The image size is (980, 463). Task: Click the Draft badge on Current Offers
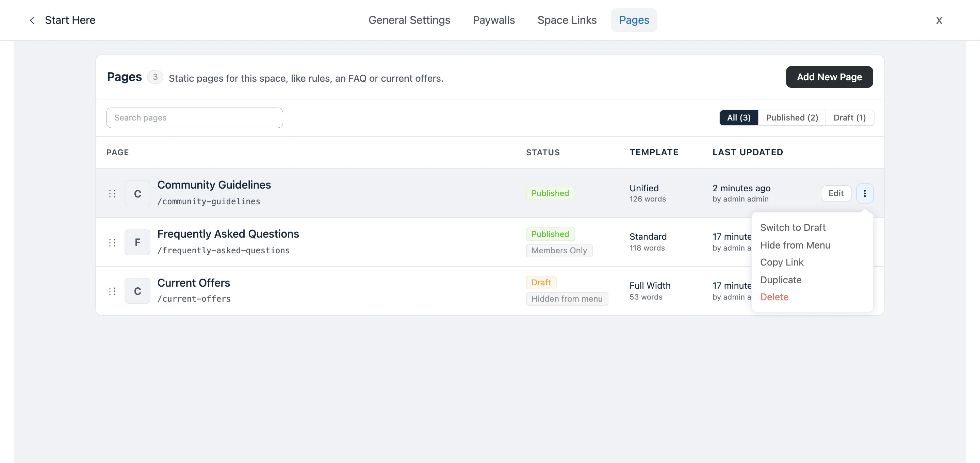tap(541, 283)
